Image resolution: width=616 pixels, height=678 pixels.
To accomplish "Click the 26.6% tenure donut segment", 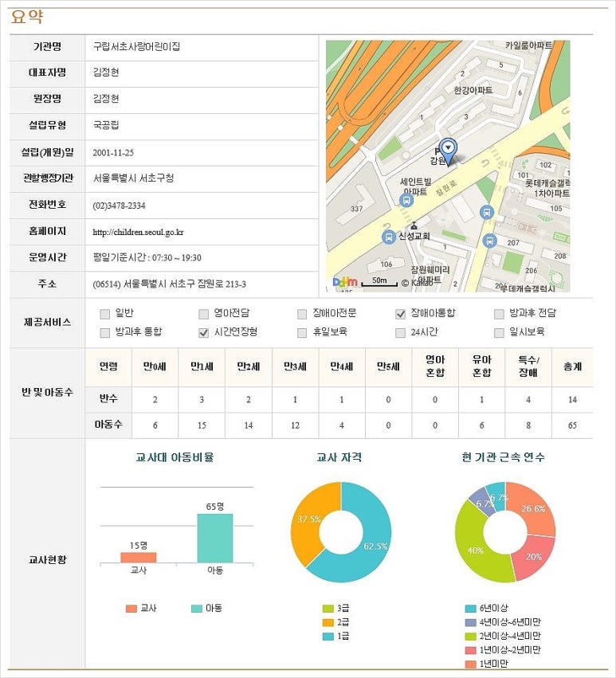I will tap(535, 509).
